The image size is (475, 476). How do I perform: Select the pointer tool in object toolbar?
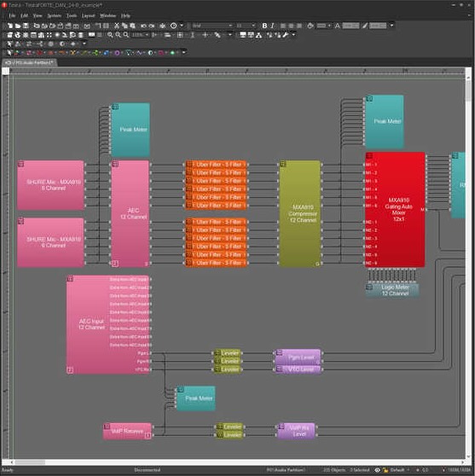(9, 53)
